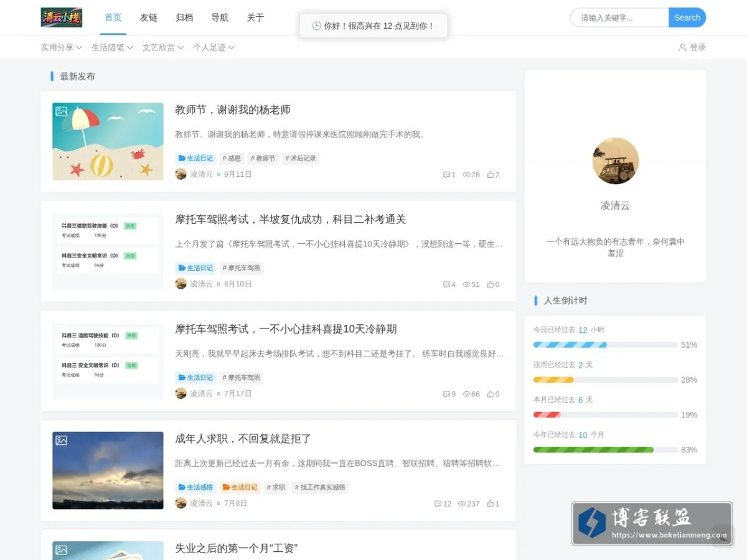Click the blue Search button

687,17
